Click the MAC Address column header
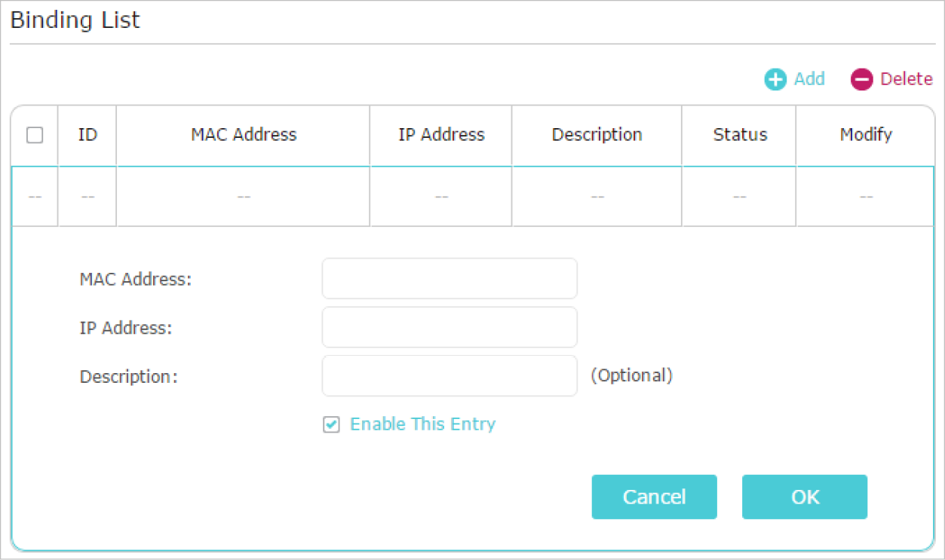 [244, 135]
